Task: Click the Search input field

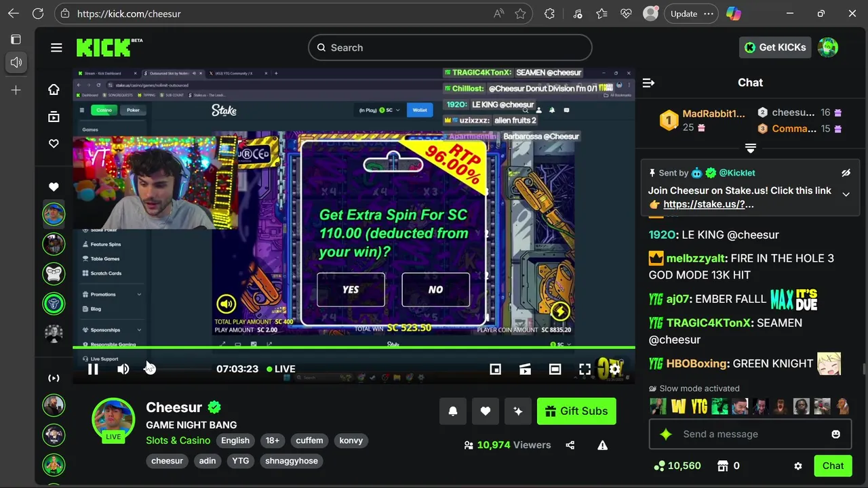Action: [x=450, y=47]
